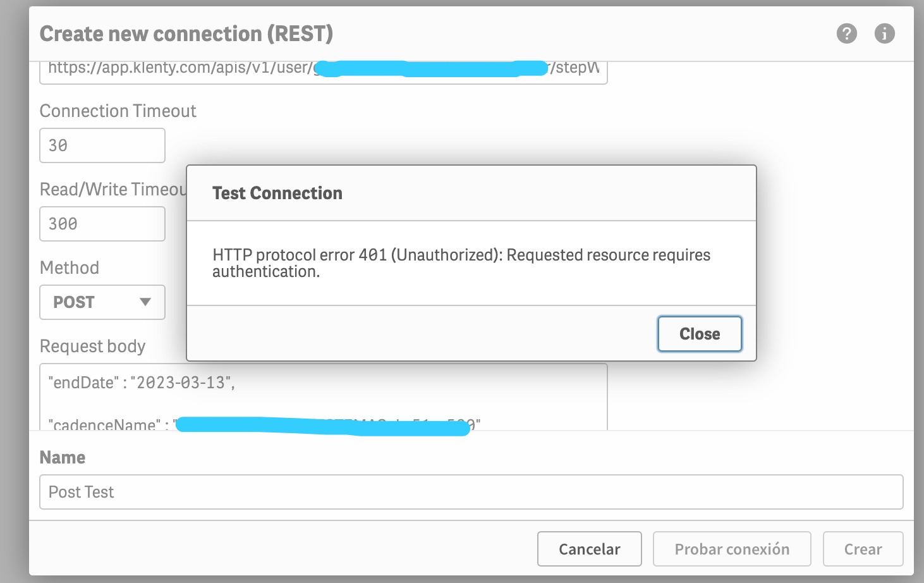Close the Test Connection error dialog

tap(699, 334)
